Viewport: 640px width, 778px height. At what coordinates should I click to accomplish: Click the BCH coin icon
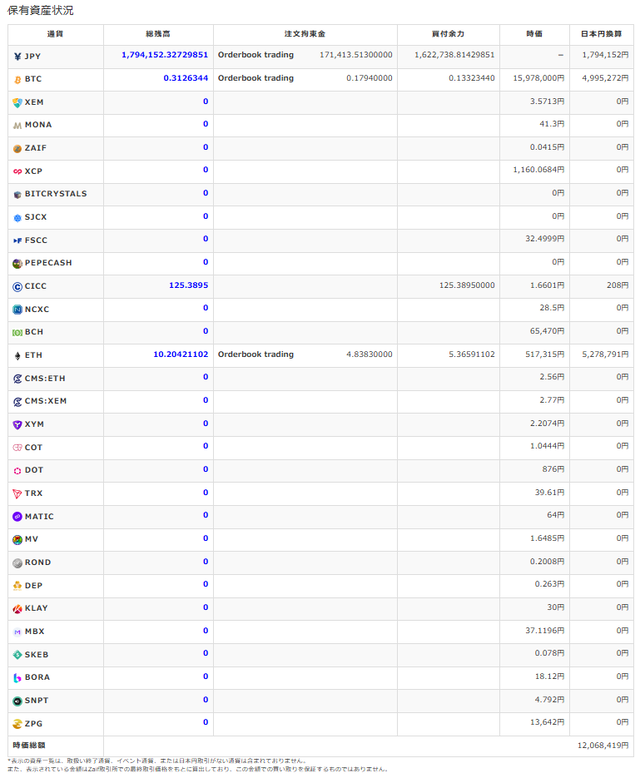pos(17,332)
